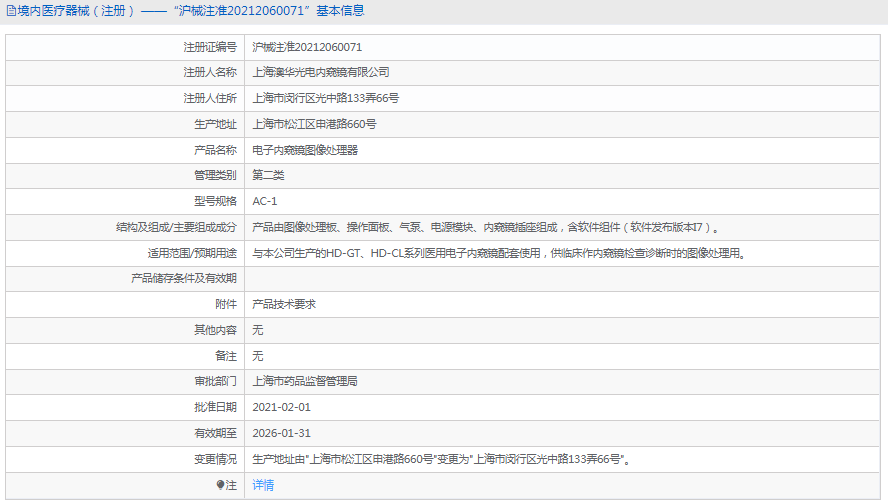Select the page title 境内医疗器械（注册）基本信息
The height and width of the screenshot is (502, 888).
click(x=190, y=11)
